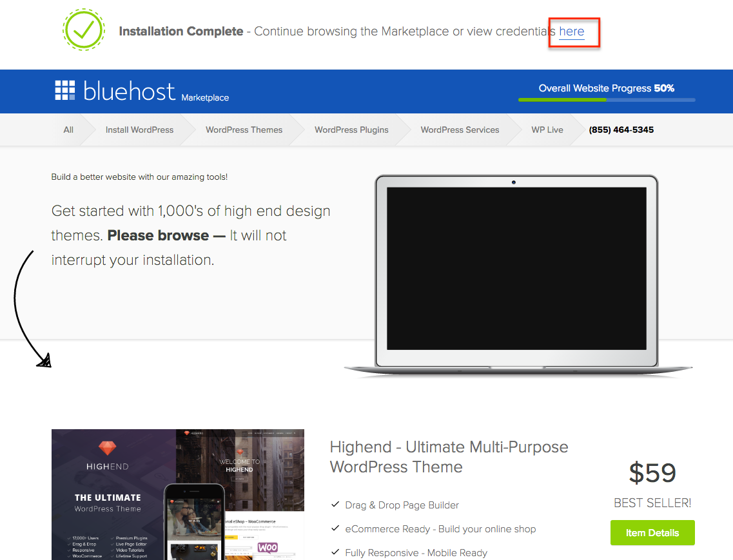Click 'Build a better website' tagline text
Screen dimensions: 733x560
click(x=139, y=177)
